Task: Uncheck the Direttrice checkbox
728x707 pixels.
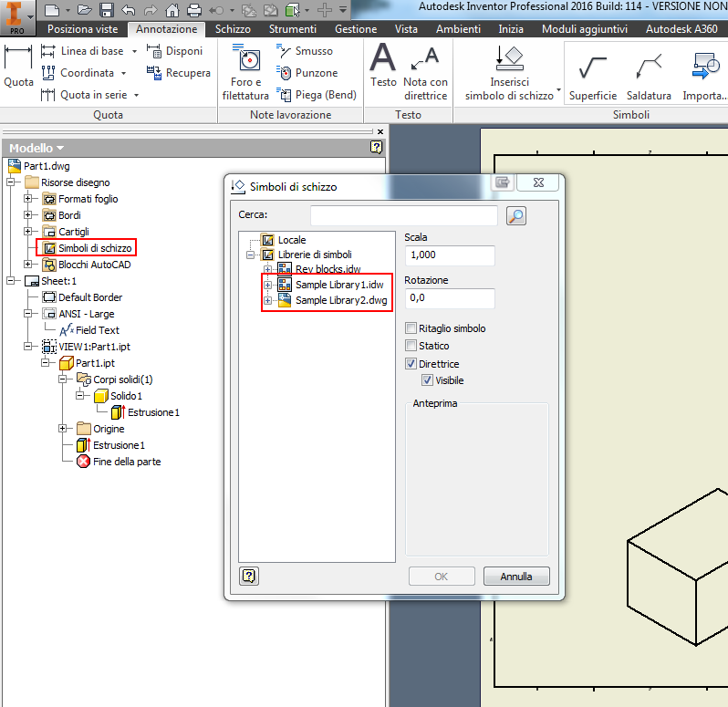Action: (x=411, y=363)
